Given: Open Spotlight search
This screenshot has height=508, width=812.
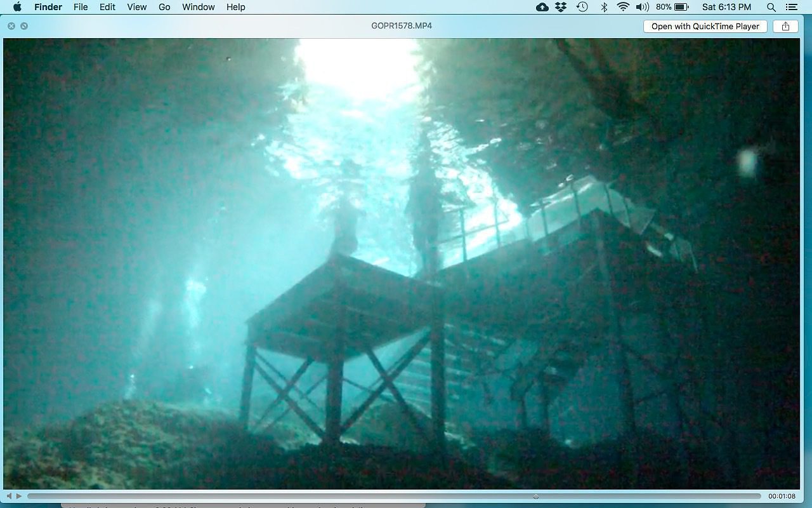Looking at the screenshot, I should [771, 7].
